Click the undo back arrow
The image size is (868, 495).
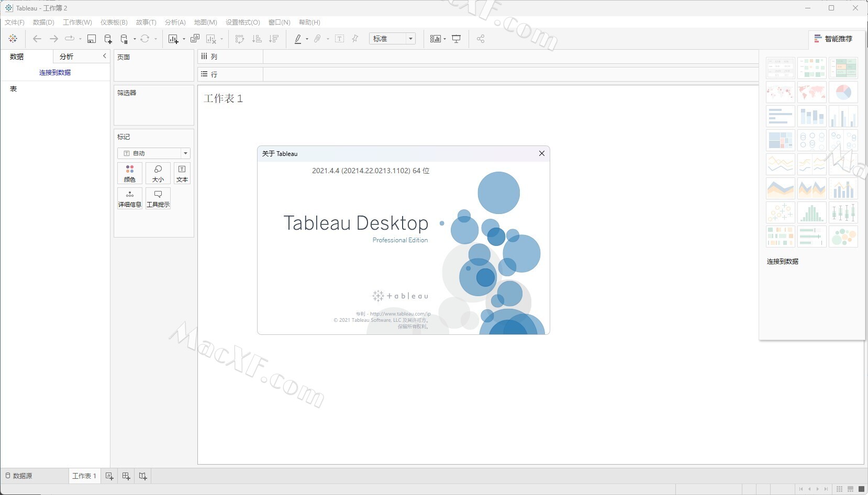click(x=37, y=39)
